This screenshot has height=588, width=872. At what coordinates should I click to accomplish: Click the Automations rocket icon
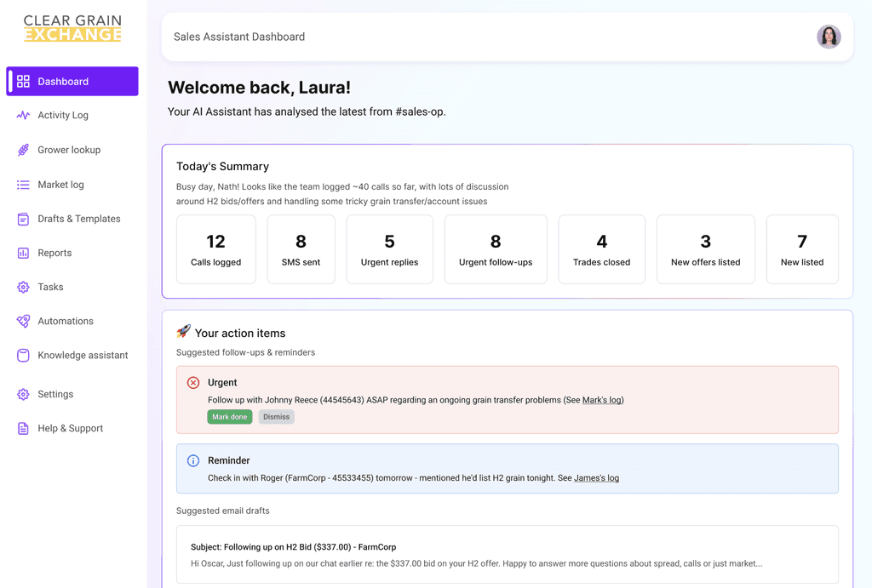[x=23, y=322]
